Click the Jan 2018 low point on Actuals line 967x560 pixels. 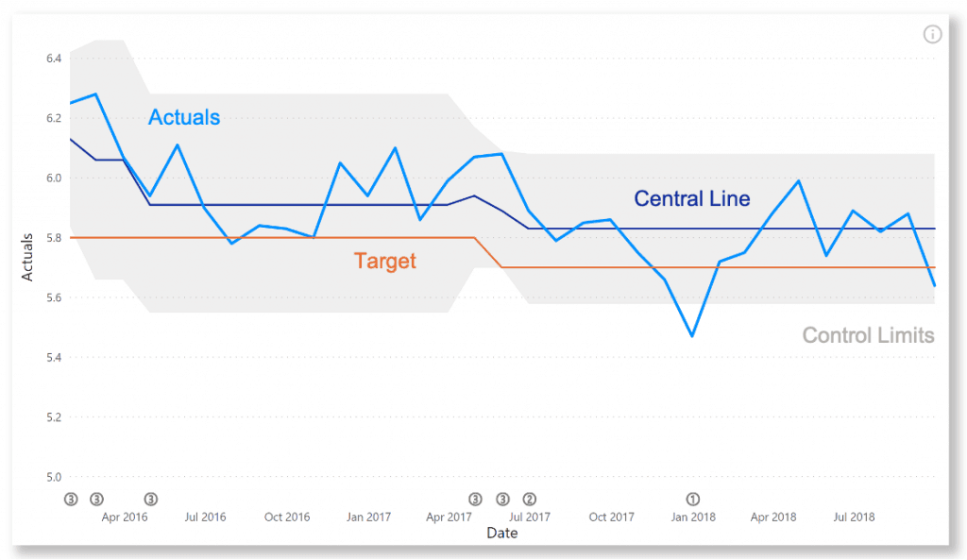click(x=692, y=336)
